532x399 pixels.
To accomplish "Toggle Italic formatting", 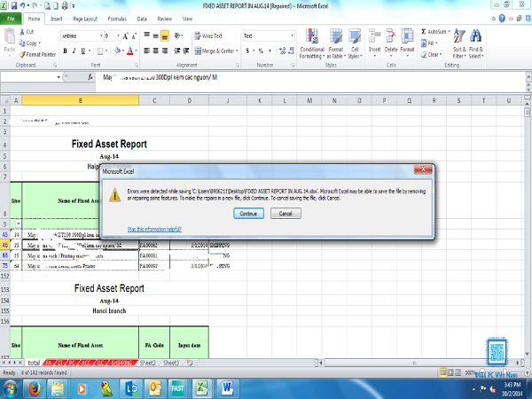I will (x=74, y=51).
